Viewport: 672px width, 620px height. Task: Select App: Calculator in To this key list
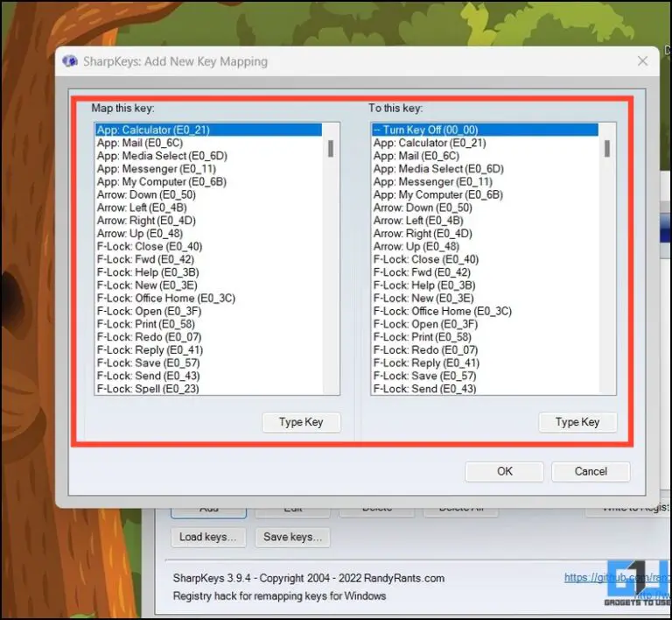click(x=485, y=143)
